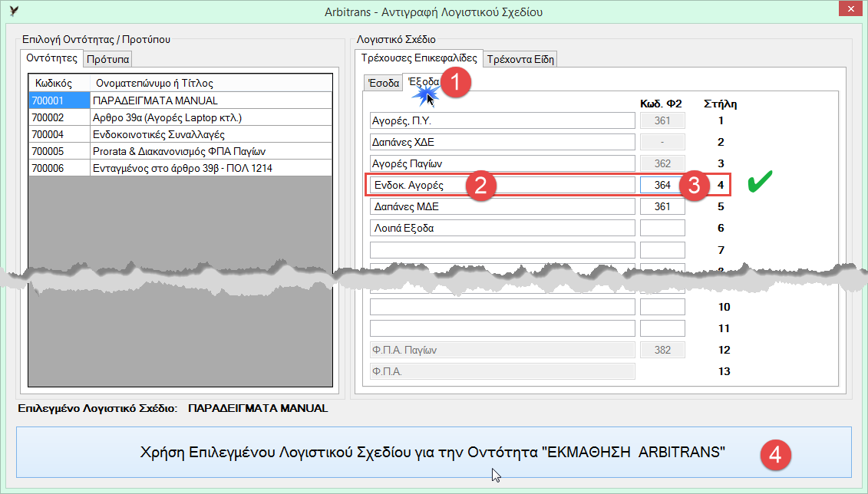868x494 pixels.
Task: Click the Δαπάνες ΧΔΕ title field
Action: point(502,142)
